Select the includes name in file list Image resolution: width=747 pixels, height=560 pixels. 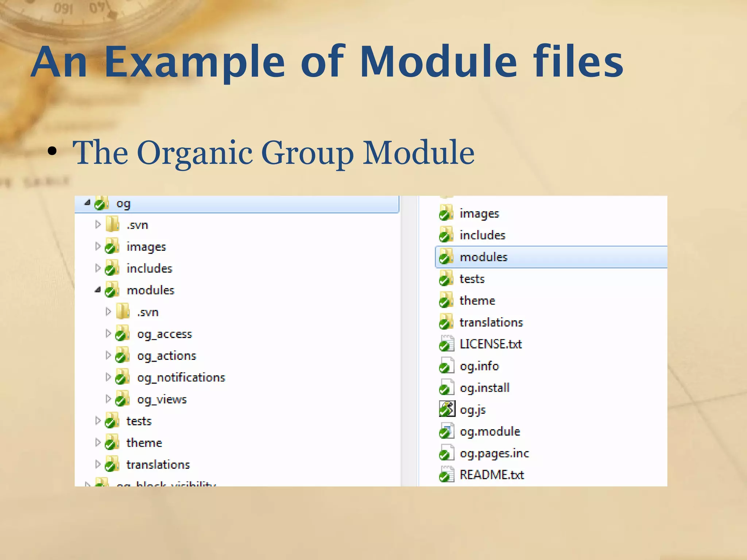[483, 235]
